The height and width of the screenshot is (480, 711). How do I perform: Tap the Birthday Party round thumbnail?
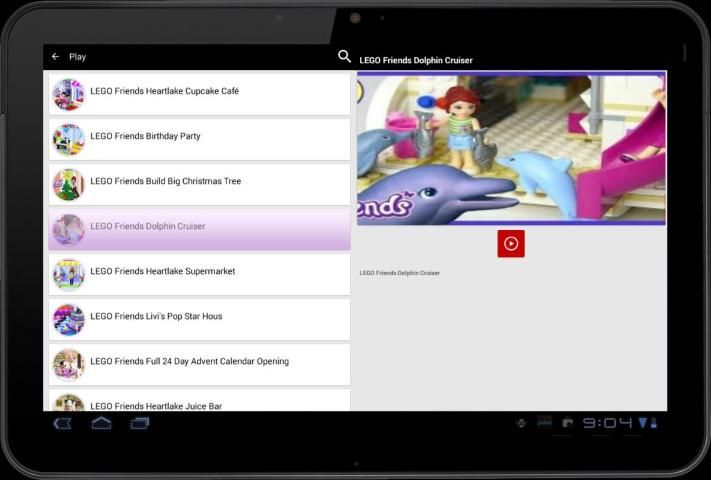(x=69, y=138)
